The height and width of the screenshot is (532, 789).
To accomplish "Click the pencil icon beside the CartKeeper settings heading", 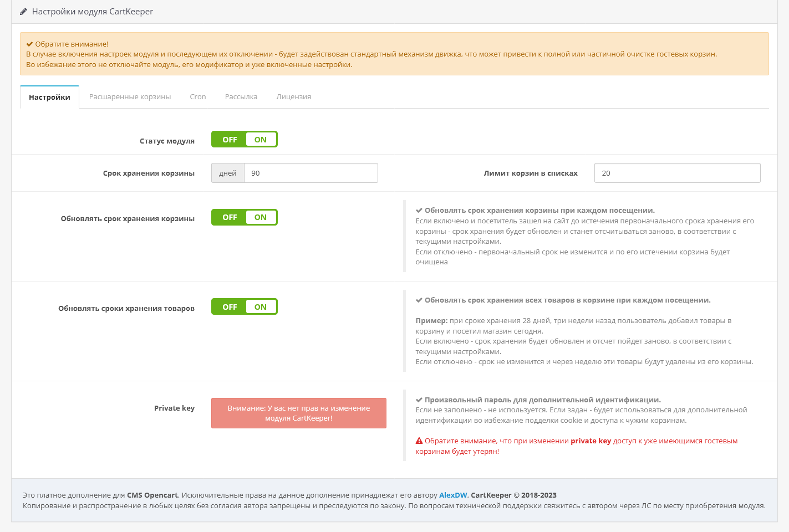I will pos(24,12).
